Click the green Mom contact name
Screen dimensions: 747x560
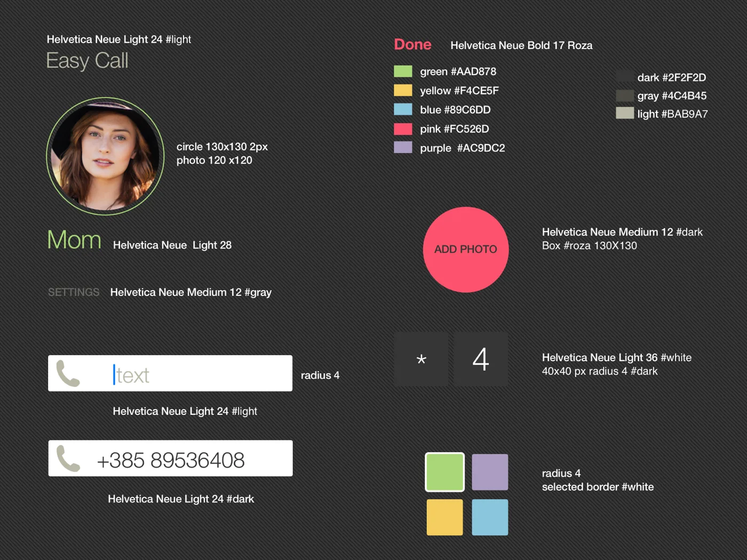[x=74, y=239]
